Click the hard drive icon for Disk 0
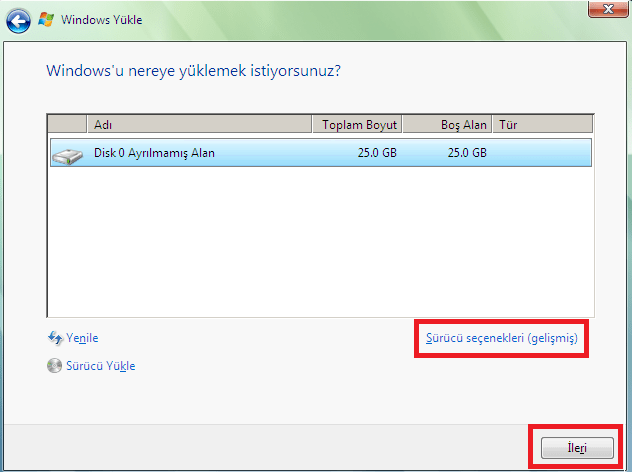The width and height of the screenshot is (632, 472). click(x=67, y=156)
